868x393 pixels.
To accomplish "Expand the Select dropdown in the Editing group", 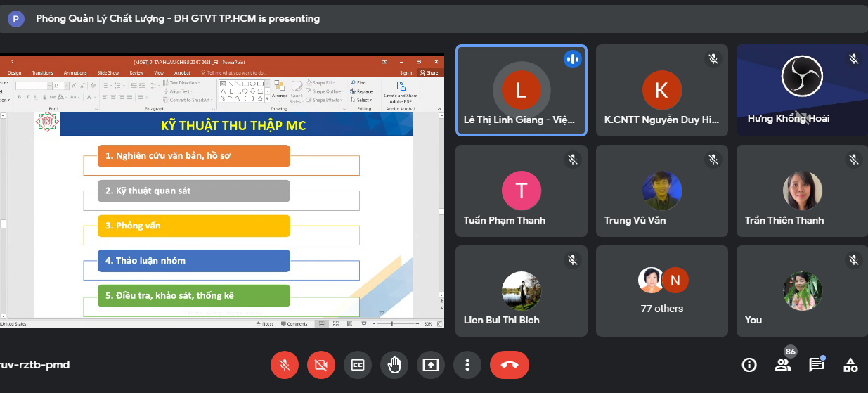I will tap(364, 100).
